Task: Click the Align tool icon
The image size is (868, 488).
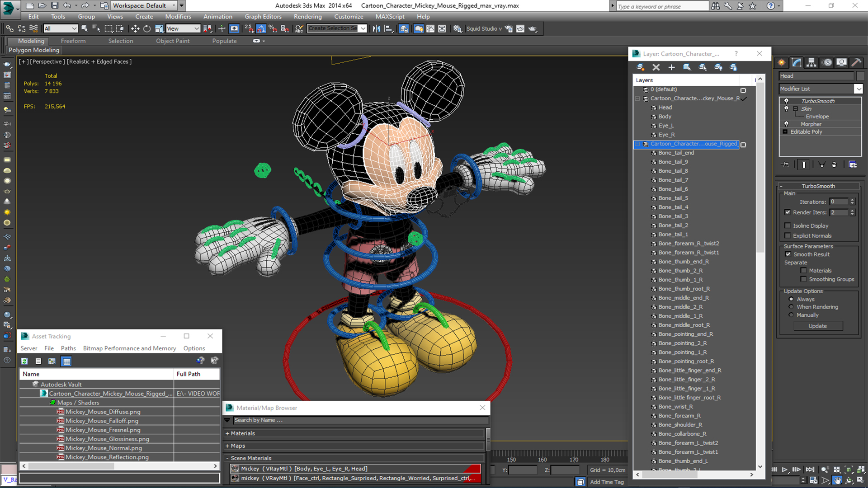Action: click(388, 28)
